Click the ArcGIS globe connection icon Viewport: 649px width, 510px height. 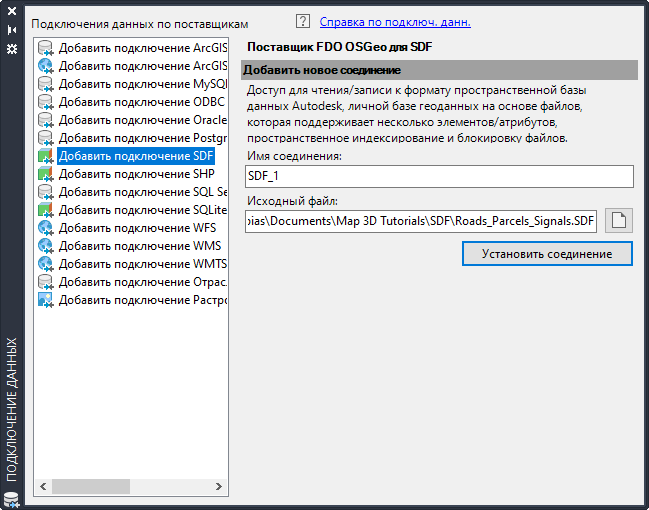coord(46,66)
